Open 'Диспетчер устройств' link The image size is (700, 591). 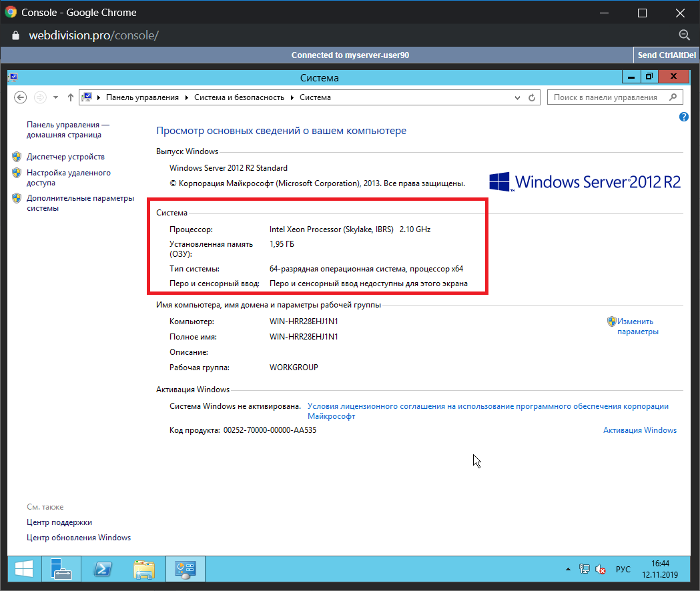[x=65, y=157]
